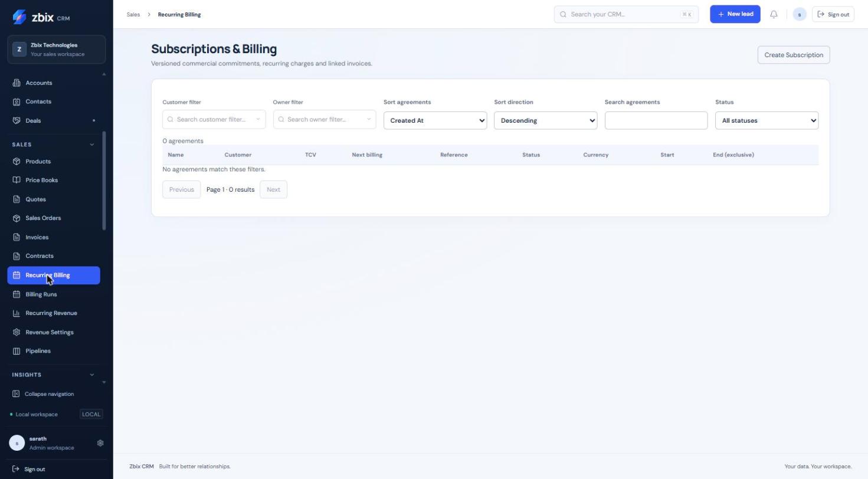Click Previous page button
Viewport: 868px width, 479px height.
point(182,189)
